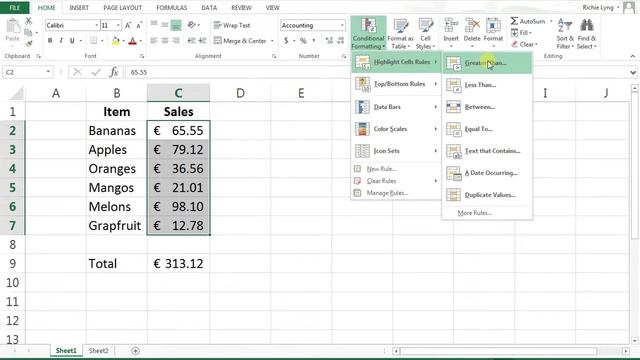This screenshot has width=640, height=360.
Task: Open Cell Styles gallery
Action: 425,33
